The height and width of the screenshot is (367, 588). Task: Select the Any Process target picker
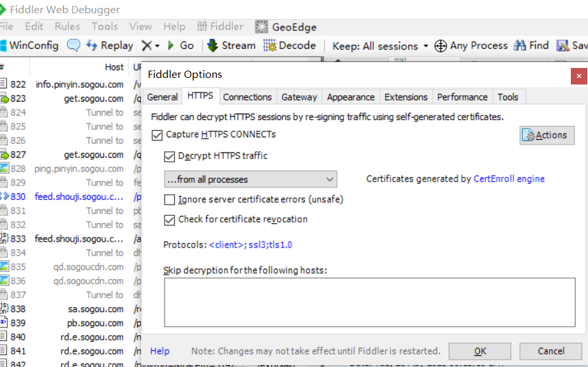pyautogui.click(x=471, y=46)
